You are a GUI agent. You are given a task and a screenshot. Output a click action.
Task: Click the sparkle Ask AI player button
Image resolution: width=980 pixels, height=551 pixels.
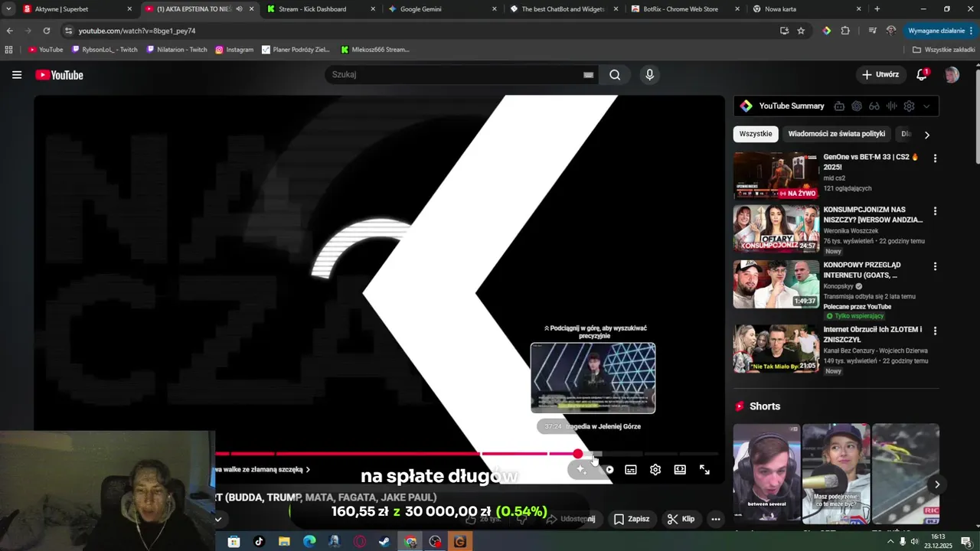[x=582, y=470]
